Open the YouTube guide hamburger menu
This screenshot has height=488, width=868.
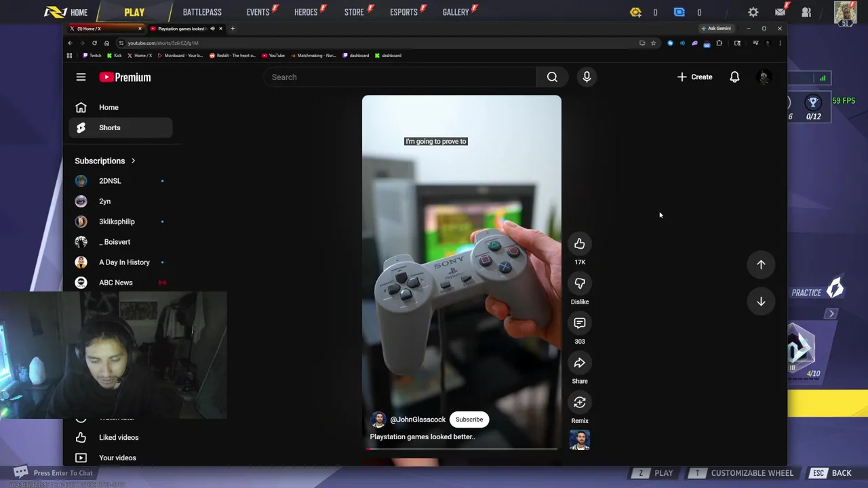[x=81, y=77]
